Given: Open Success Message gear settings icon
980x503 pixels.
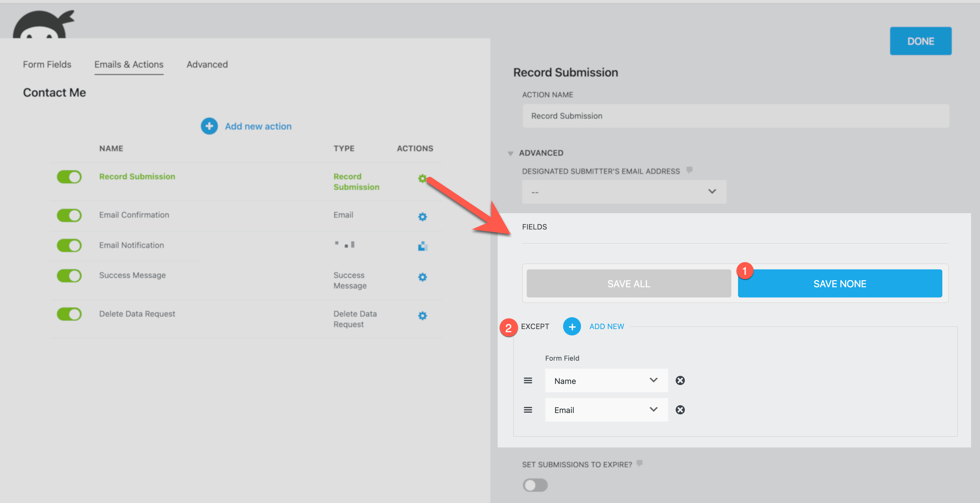Looking at the screenshot, I should click(422, 277).
